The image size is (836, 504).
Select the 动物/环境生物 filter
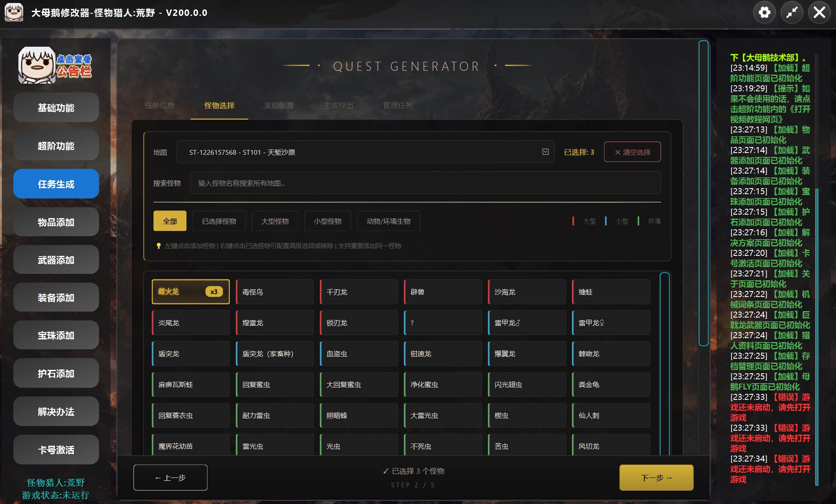tap(388, 221)
